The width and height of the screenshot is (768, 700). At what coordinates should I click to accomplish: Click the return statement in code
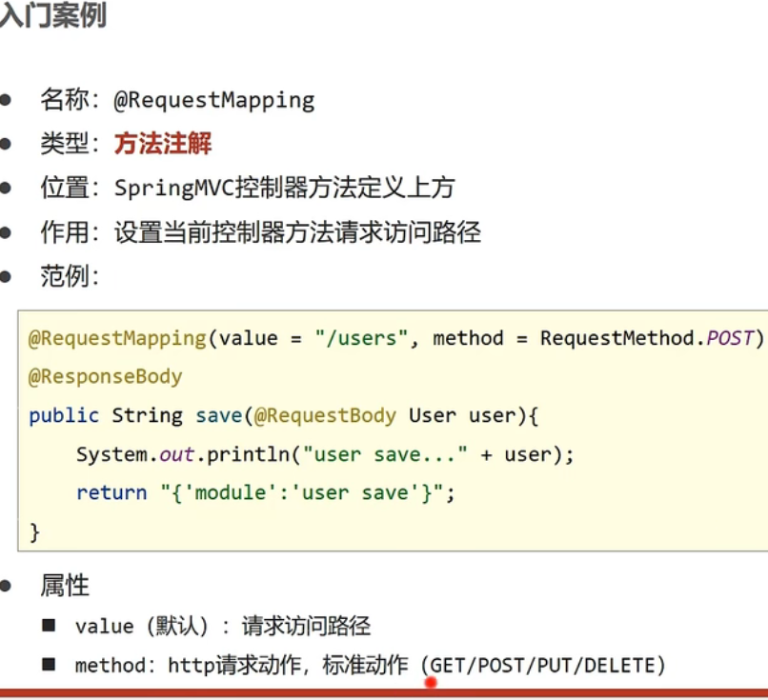coord(266,492)
